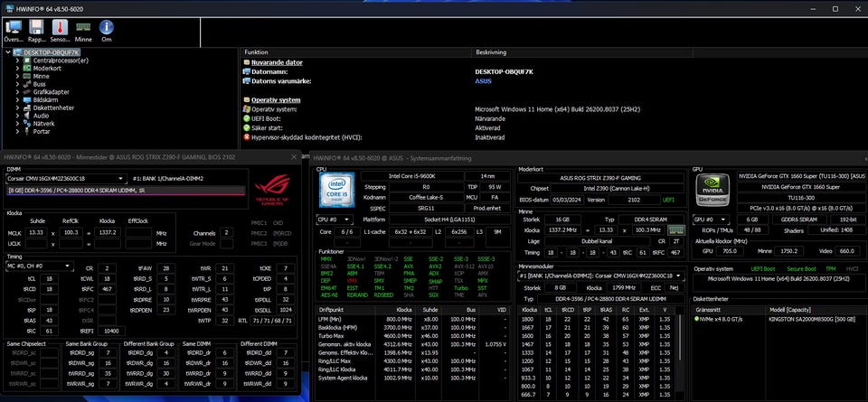Click the green TPM label
The width and height of the screenshot is (868, 402).
pos(832,268)
